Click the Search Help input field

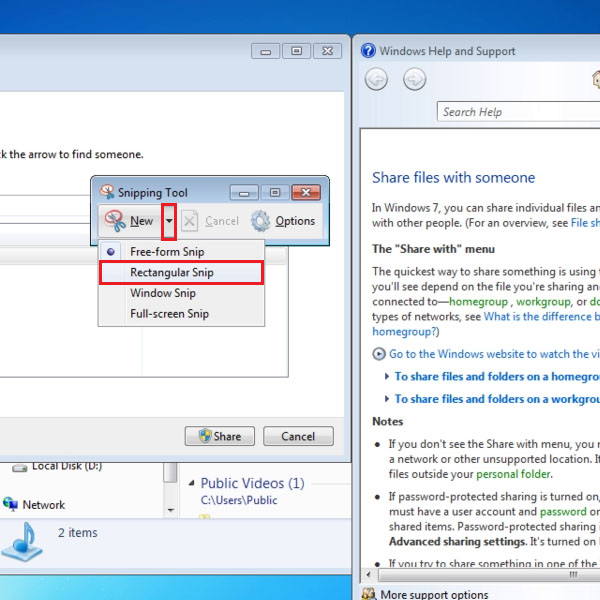tap(518, 112)
